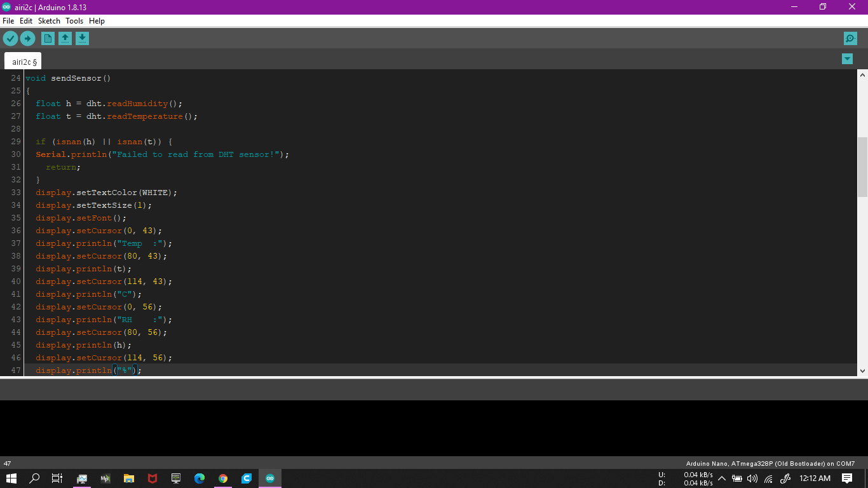Viewport: 868px width, 488px height.
Task: Expand the tab options dropdown arrow
Action: [846, 59]
